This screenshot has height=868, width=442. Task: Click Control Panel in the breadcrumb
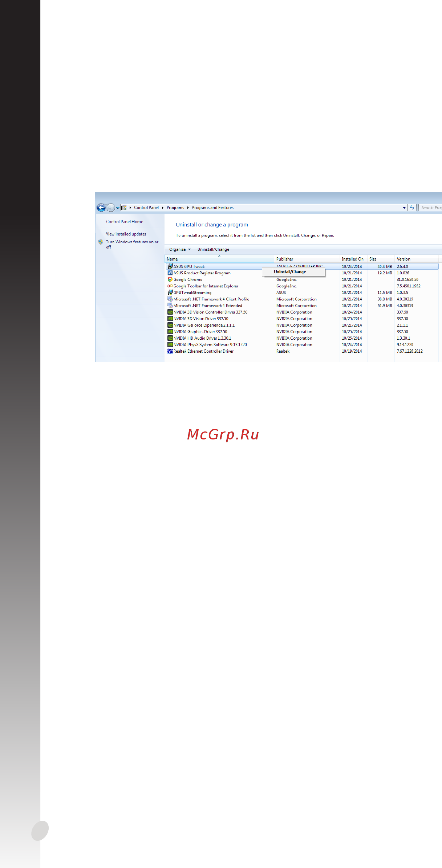[x=146, y=208]
